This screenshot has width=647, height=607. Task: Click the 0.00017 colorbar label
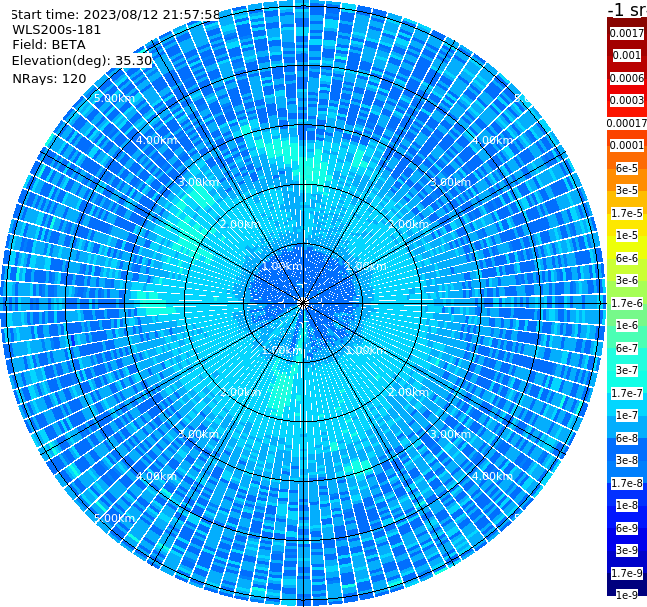point(627,123)
